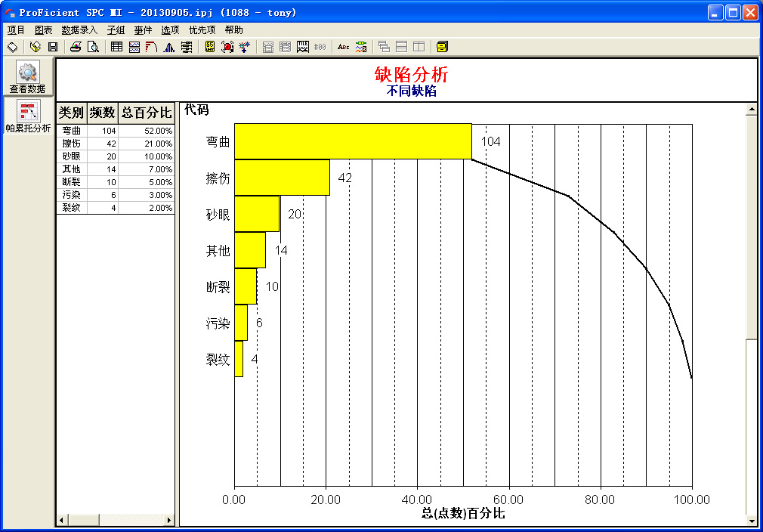This screenshot has height=532, width=763.
Task: Click the 不同缺陷 chart subtitle
Action: [x=411, y=91]
